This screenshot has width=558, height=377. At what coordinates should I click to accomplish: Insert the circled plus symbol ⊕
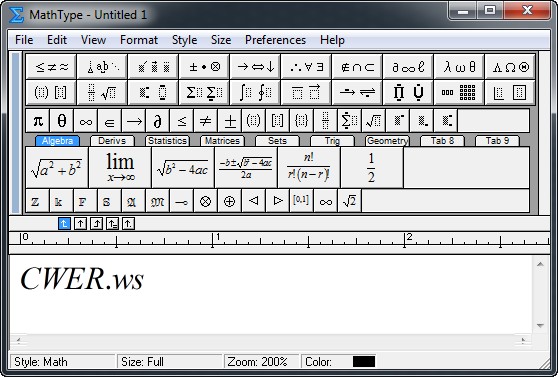point(230,201)
